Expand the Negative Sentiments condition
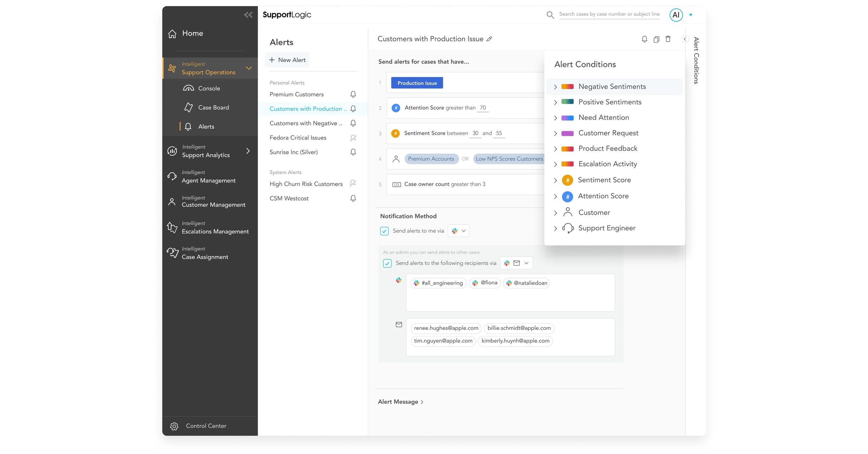Screen dimensions: 868x454 click(x=555, y=87)
